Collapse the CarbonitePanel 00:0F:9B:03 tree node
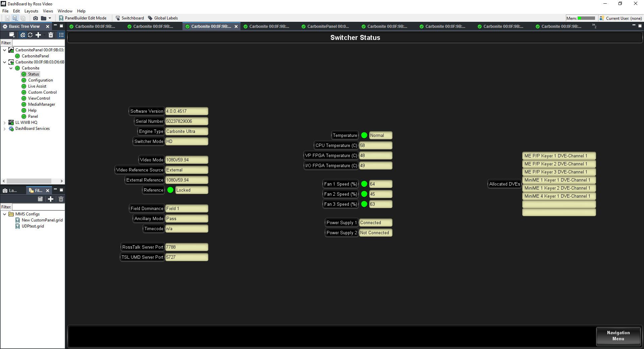 point(4,50)
